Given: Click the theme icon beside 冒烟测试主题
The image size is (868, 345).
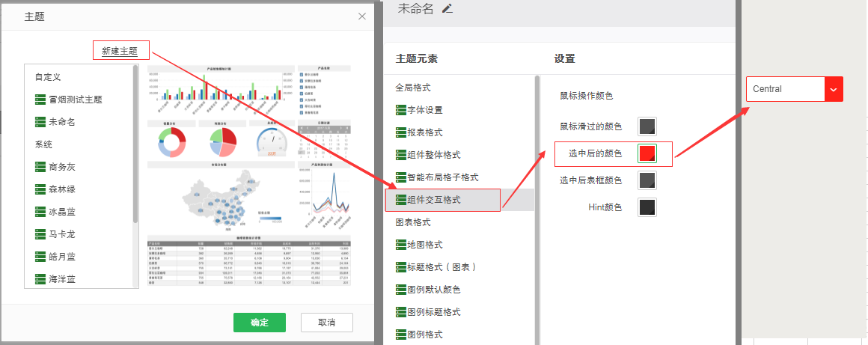Looking at the screenshot, I should tap(40, 100).
